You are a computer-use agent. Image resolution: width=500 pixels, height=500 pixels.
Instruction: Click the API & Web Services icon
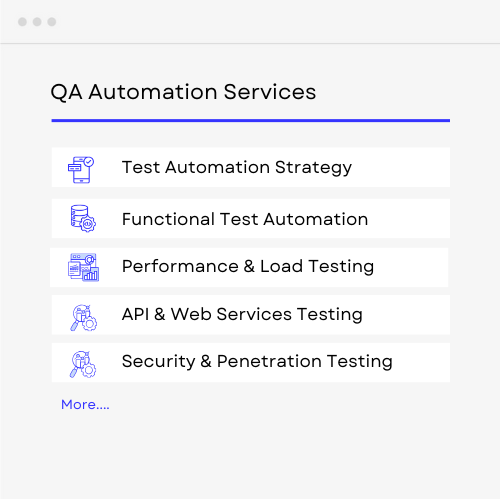pos(83,317)
